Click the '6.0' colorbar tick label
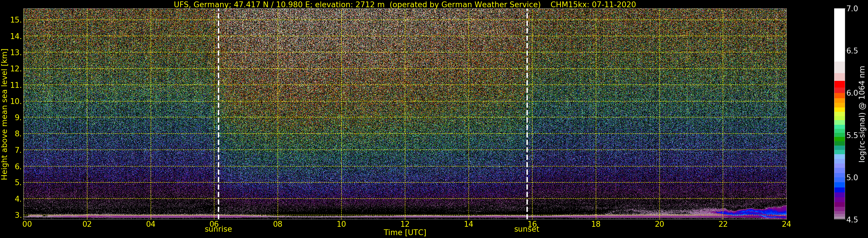868x238 pixels. (852, 93)
